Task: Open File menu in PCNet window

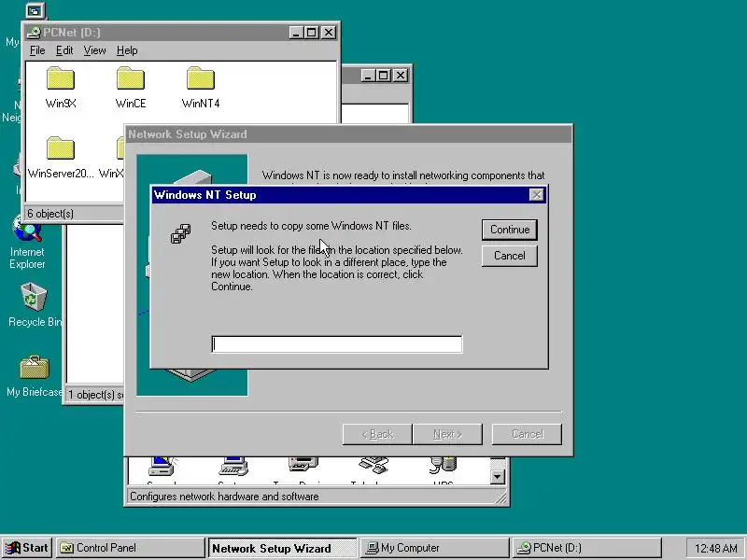Action: point(37,50)
